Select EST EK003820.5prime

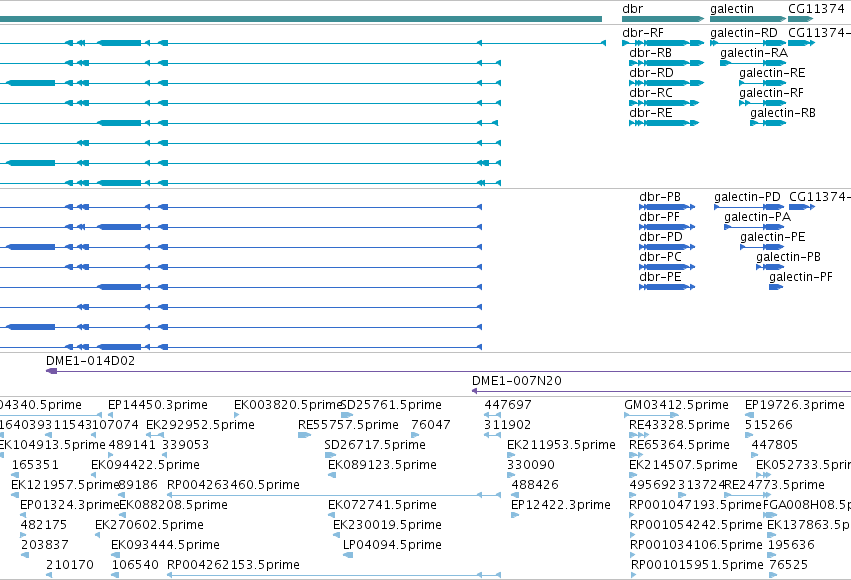[x=288, y=405]
